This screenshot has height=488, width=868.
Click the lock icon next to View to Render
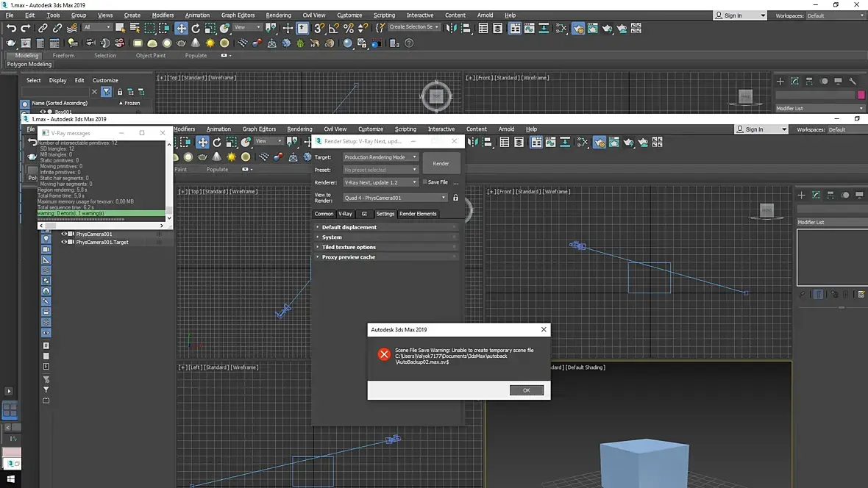click(455, 198)
